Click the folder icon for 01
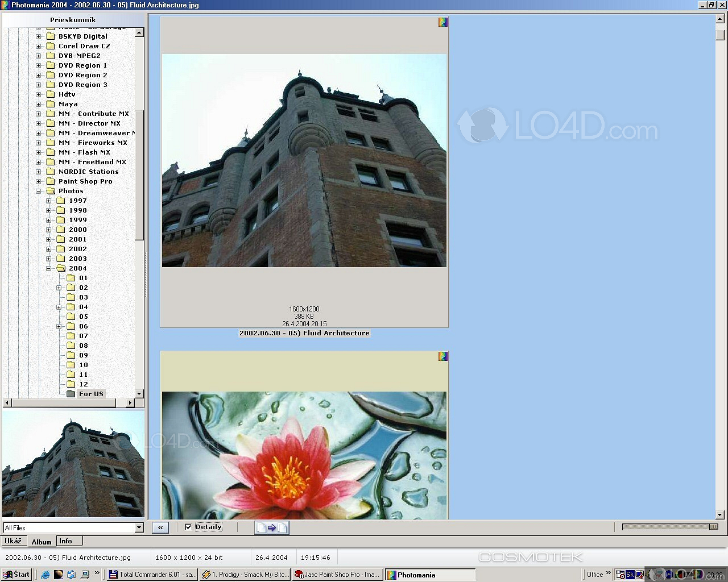This screenshot has height=582, width=728. 71,278
